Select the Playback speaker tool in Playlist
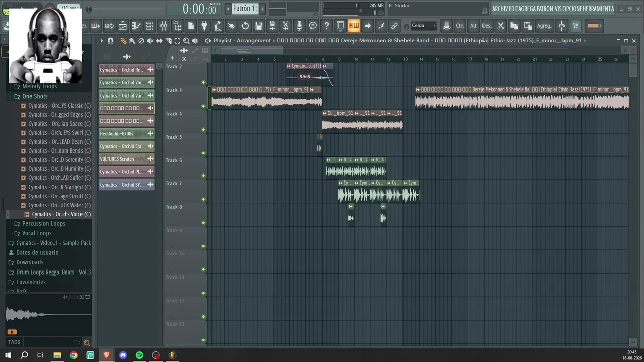Viewport: 644px width, 362px height. (x=195, y=41)
